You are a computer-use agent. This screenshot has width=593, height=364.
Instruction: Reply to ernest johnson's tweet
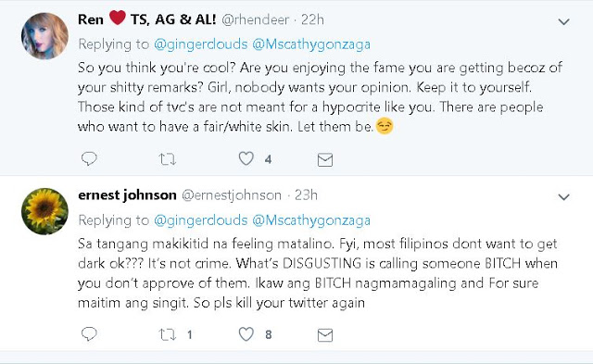point(89,334)
